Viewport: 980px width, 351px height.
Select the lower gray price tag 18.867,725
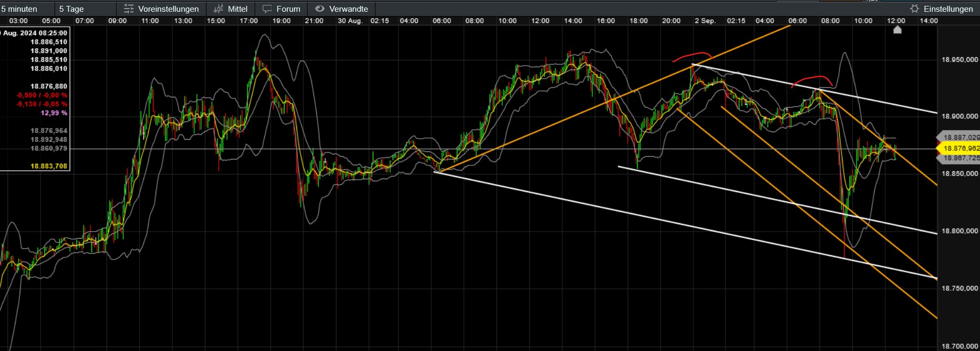click(x=959, y=158)
